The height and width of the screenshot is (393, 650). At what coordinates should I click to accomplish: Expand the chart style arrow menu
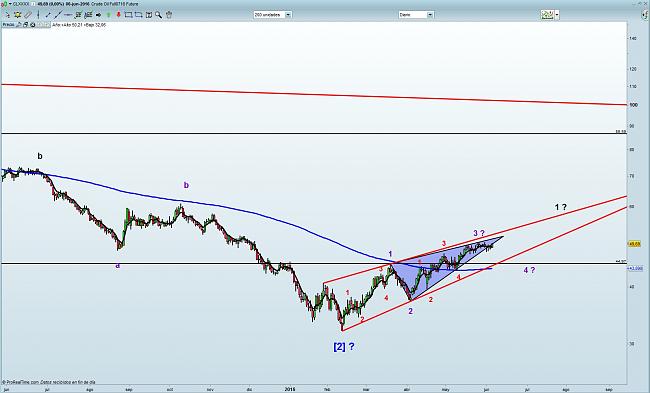coord(557,15)
